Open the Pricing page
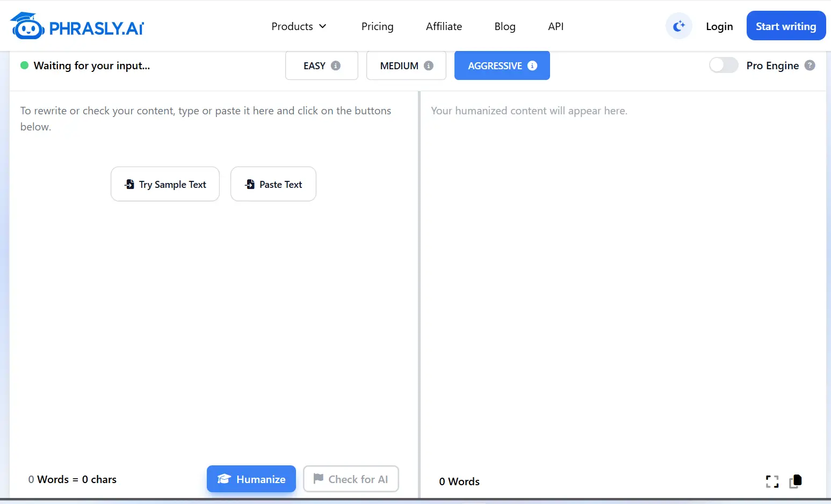Viewport: 831px width, 504px height. click(378, 26)
